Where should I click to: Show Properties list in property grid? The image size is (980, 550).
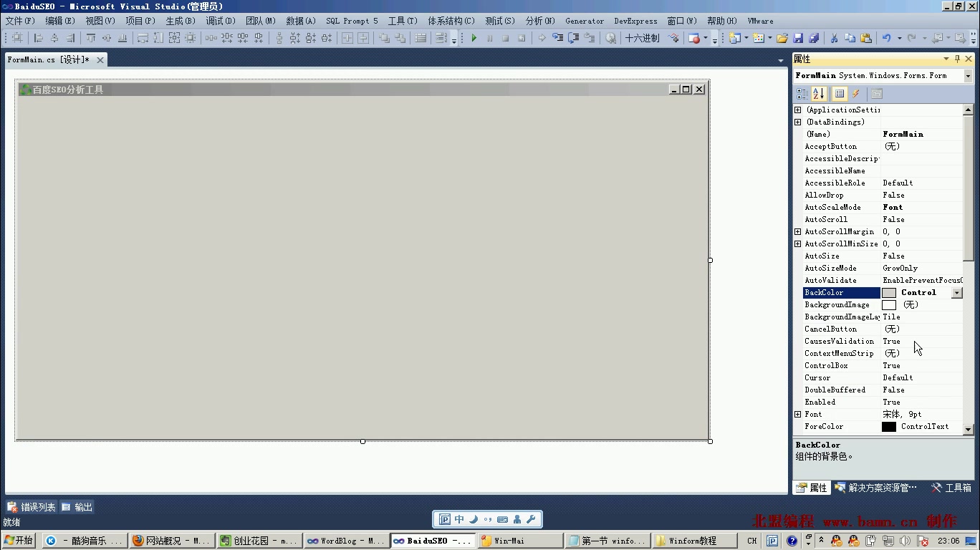tap(840, 94)
